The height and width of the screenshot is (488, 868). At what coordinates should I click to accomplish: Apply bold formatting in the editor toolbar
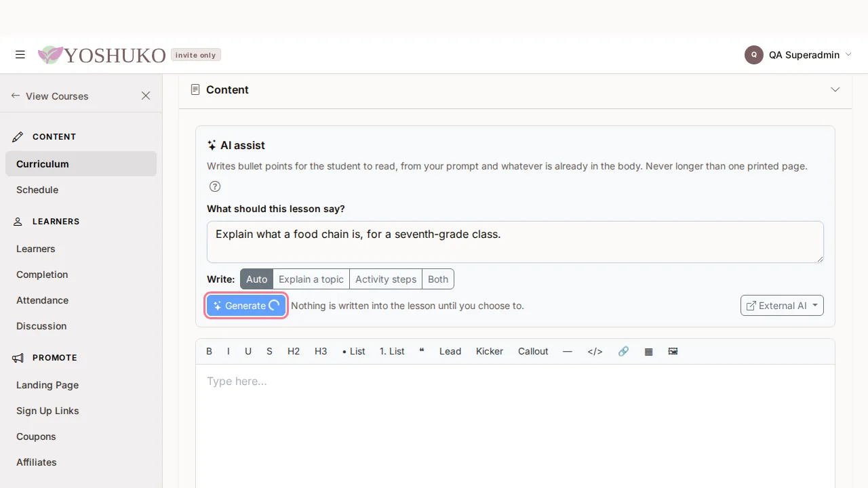click(209, 351)
